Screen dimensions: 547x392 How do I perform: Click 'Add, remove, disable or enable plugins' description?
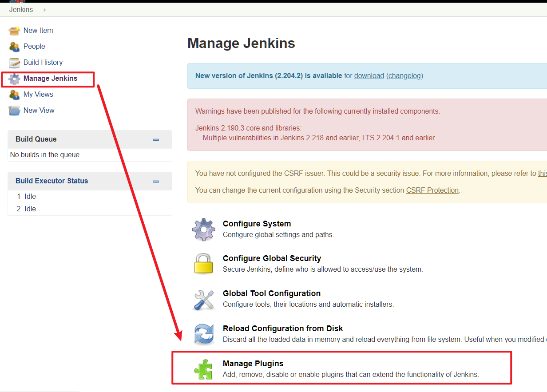[x=351, y=374]
